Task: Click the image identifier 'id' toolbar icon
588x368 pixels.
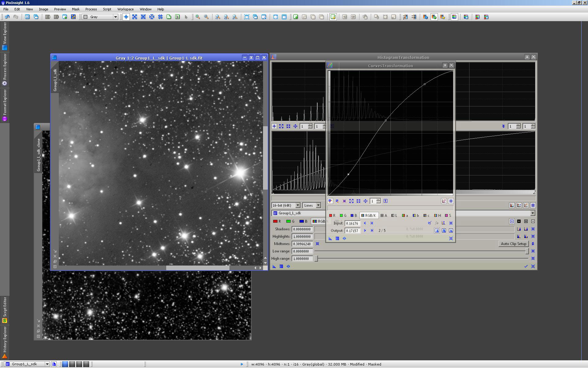Action: coord(27,17)
